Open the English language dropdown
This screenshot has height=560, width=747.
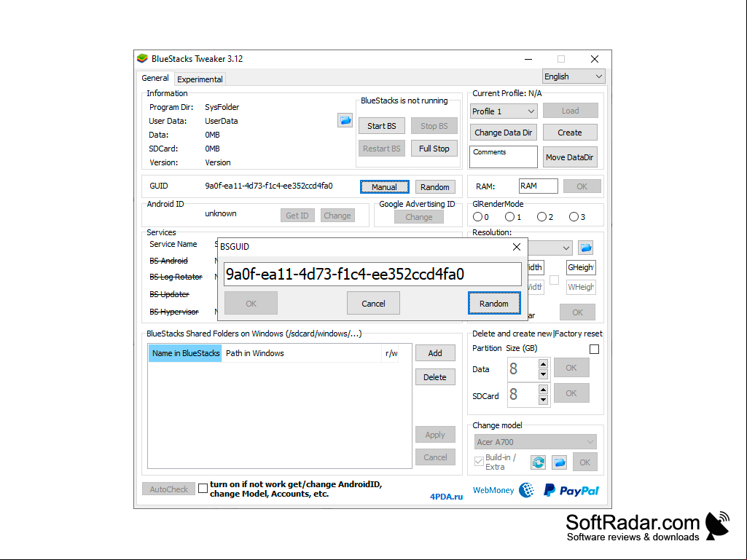(x=574, y=76)
